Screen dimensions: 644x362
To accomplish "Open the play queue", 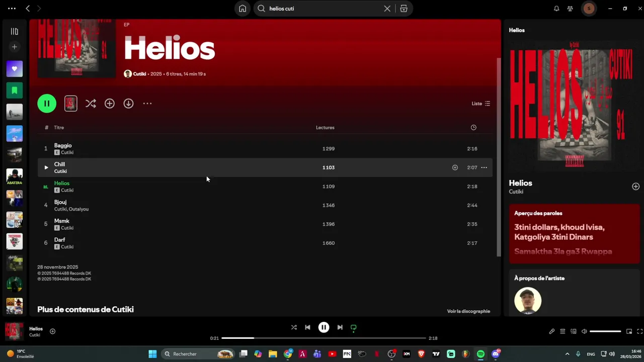I will [562, 331].
